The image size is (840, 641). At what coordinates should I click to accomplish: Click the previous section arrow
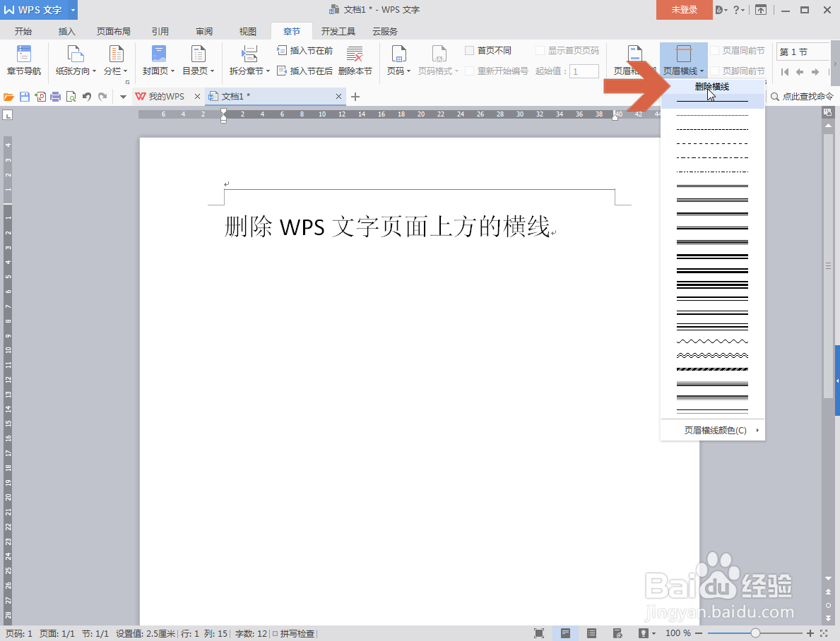point(800,72)
